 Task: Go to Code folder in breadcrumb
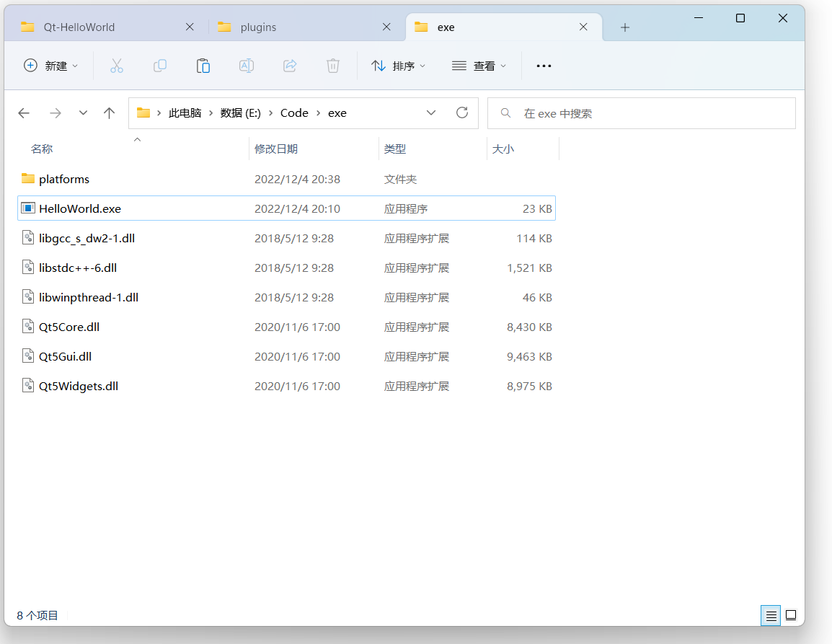pyautogui.click(x=294, y=113)
